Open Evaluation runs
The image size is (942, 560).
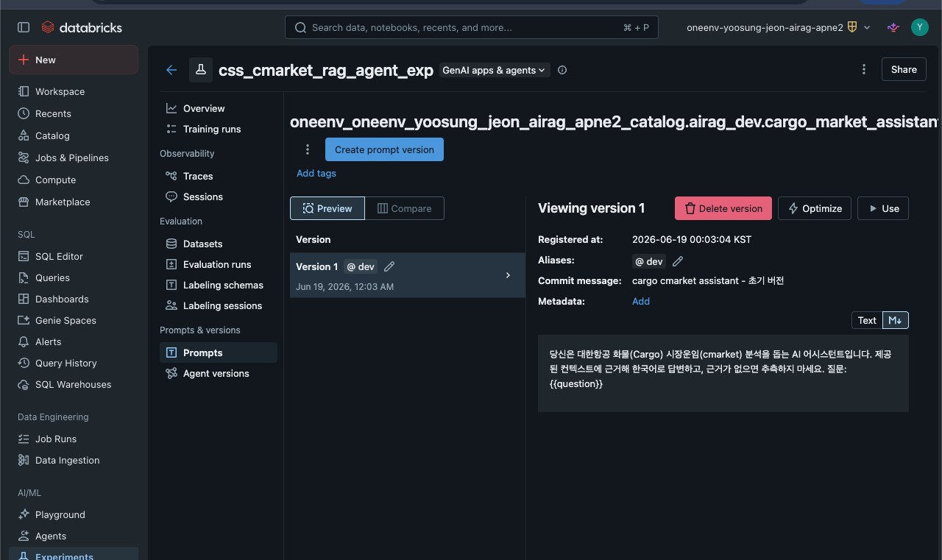pyautogui.click(x=219, y=264)
